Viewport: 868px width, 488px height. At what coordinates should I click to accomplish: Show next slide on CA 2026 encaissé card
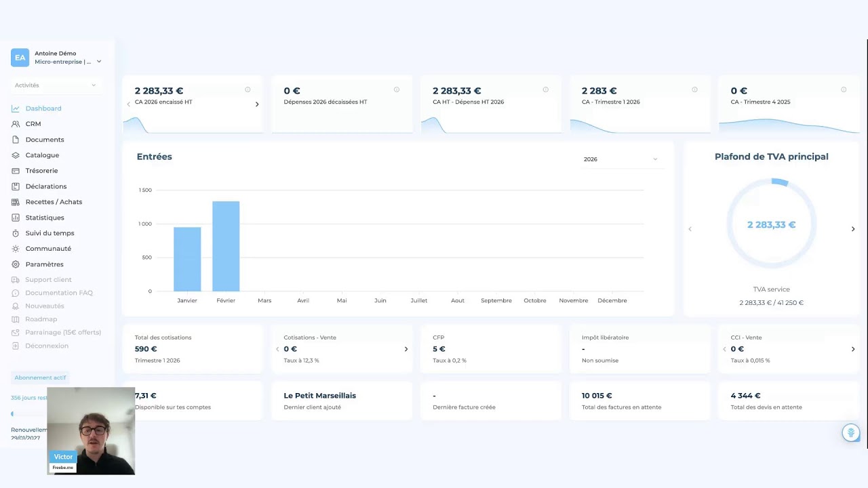click(x=257, y=104)
